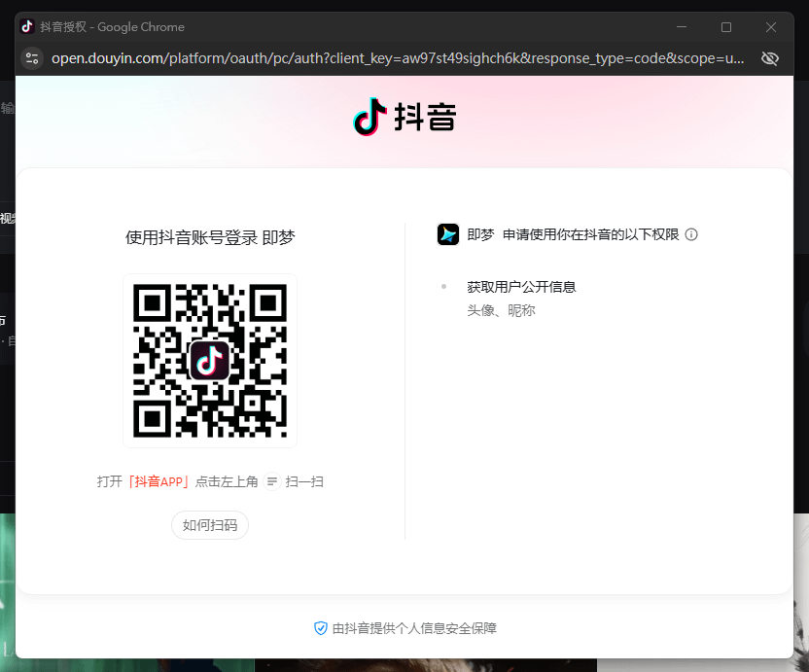The width and height of the screenshot is (809, 672).
Task: Open site information icon in address bar
Action: point(32,58)
